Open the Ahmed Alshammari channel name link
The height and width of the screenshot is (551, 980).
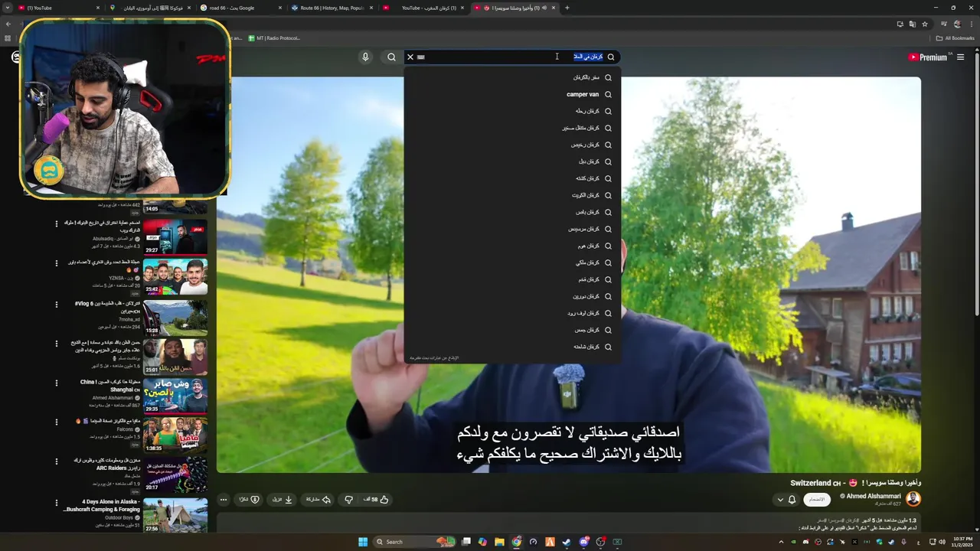pyautogui.click(x=874, y=496)
